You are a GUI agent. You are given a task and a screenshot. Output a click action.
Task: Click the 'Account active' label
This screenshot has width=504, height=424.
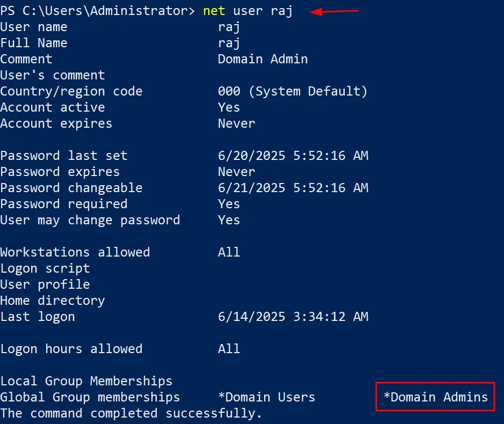pyautogui.click(x=53, y=107)
